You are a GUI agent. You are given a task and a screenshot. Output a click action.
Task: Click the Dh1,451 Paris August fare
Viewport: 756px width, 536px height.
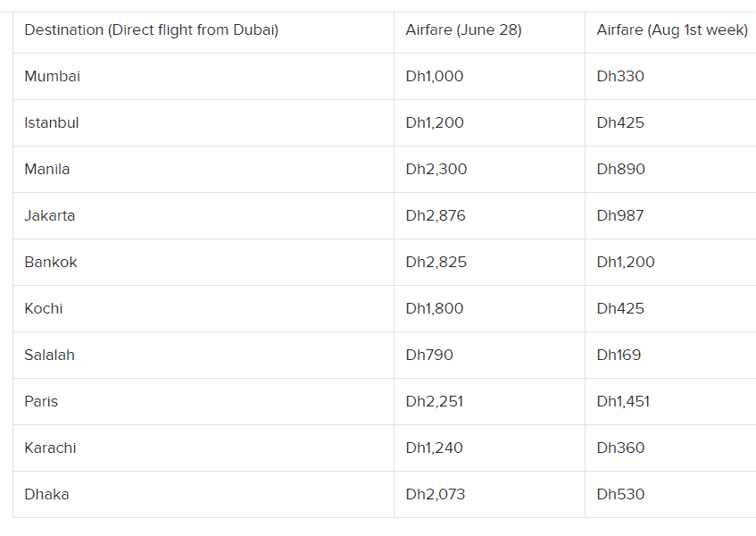point(623,401)
